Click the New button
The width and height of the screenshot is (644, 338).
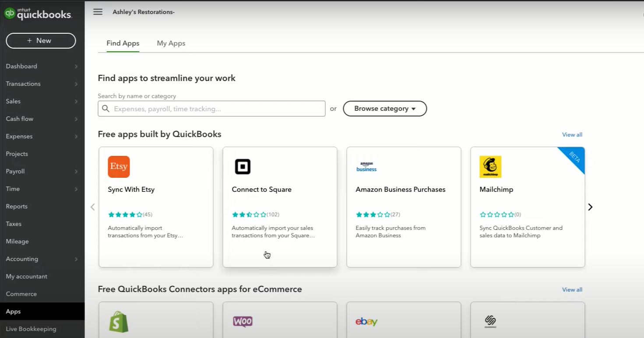click(x=41, y=41)
